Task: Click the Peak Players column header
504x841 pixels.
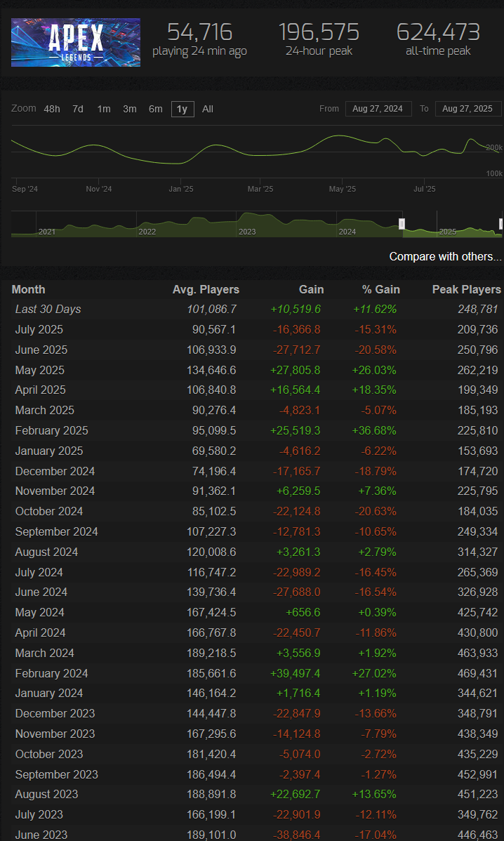Action: (467, 290)
